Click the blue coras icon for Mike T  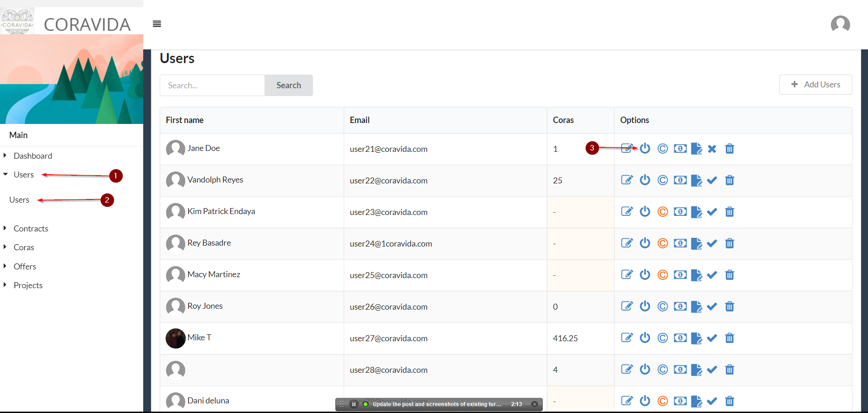[x=663, y=338]
